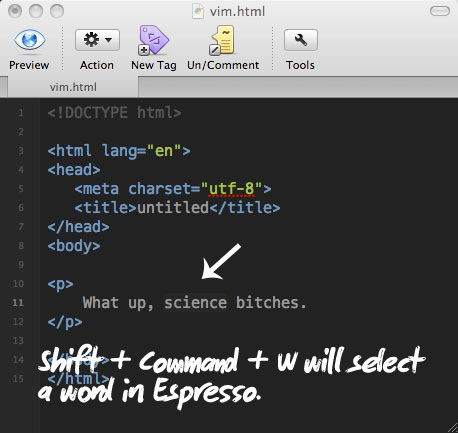458x433 pixels.
Task: Click line number 1 in gutter
Action: tap(21, 113)
